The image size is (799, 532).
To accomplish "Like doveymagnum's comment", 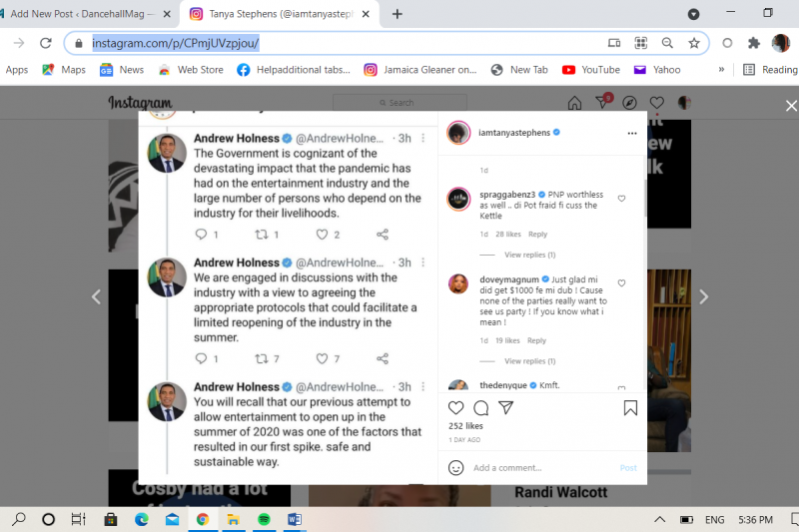I will tap(621, 283).
